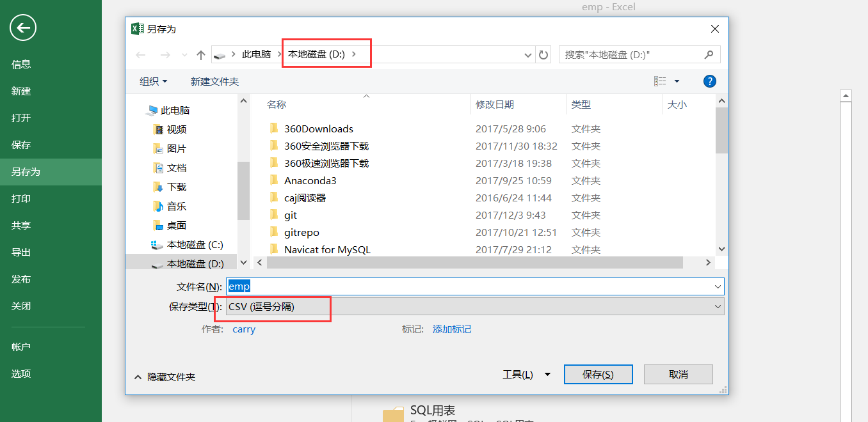Image resolution: width=868 pixels, height=422 pixels.
Task: Click the Excel backstage back arrow
Action: 23,27
